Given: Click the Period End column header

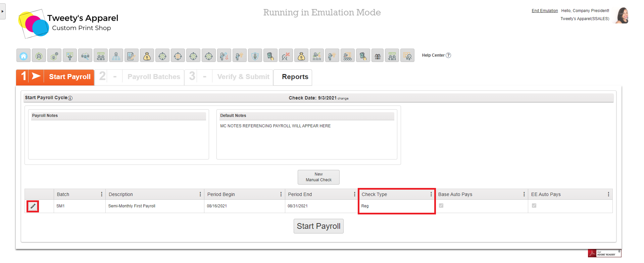Looking at the screenshot, I should [300, 194].
